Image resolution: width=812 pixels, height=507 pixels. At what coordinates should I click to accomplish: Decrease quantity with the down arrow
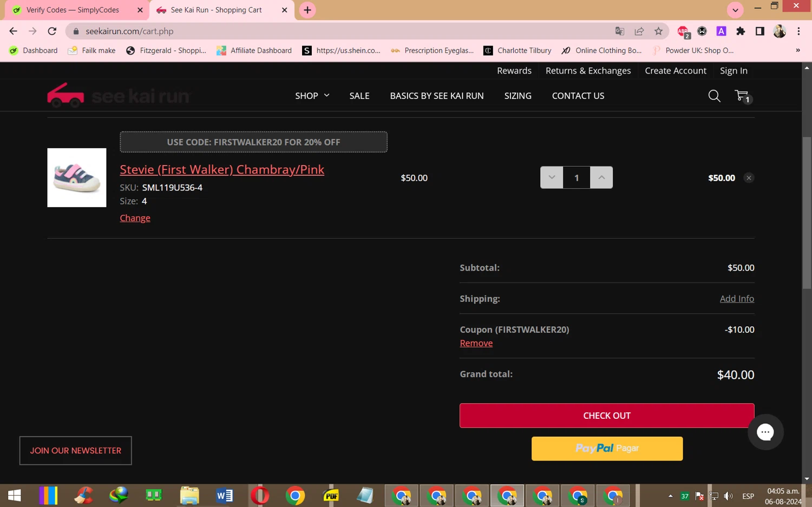point(552,177)
